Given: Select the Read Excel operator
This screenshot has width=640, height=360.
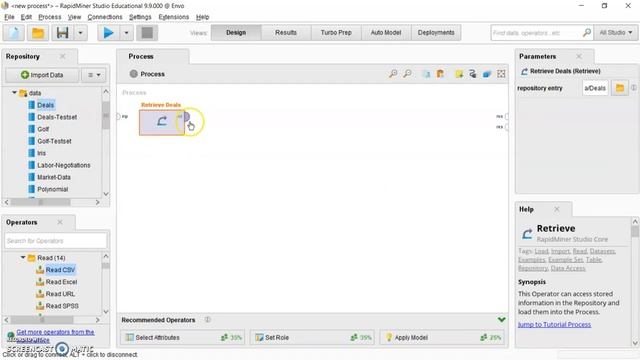Looking at the screenshot, I should [61, 282].
